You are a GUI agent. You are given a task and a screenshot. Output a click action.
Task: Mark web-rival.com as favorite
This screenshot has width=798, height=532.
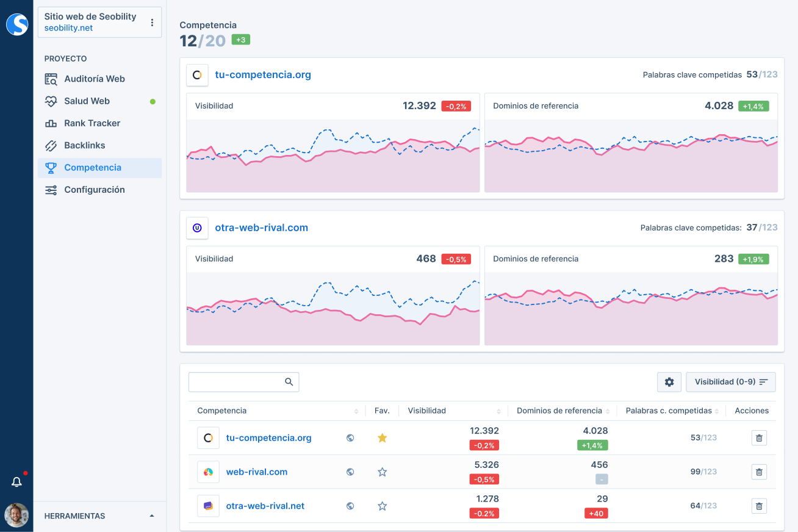tap(382, 472)
